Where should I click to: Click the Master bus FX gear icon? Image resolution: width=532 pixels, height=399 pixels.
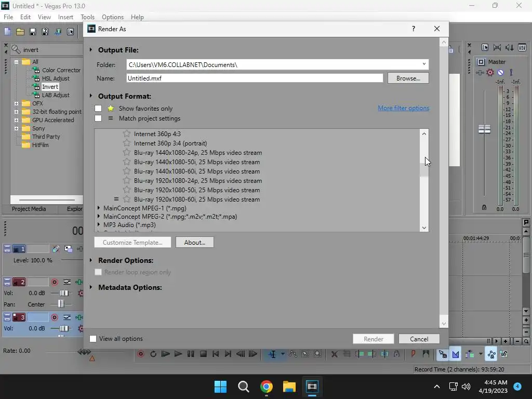coord(490,72)
